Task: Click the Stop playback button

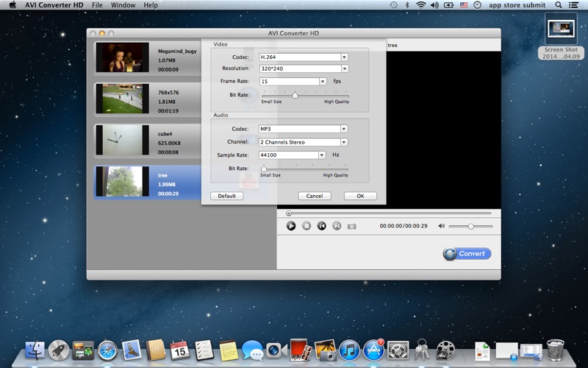Action: coord(306,226)
